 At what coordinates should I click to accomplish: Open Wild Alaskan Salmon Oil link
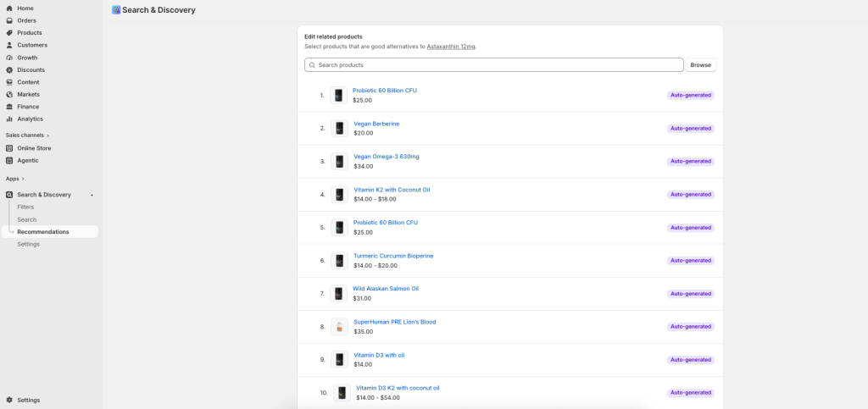[x=386, y=289]
